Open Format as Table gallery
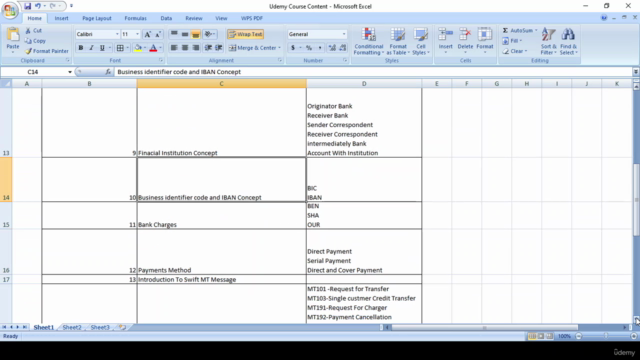640x360 pixels. click(398, 41)
